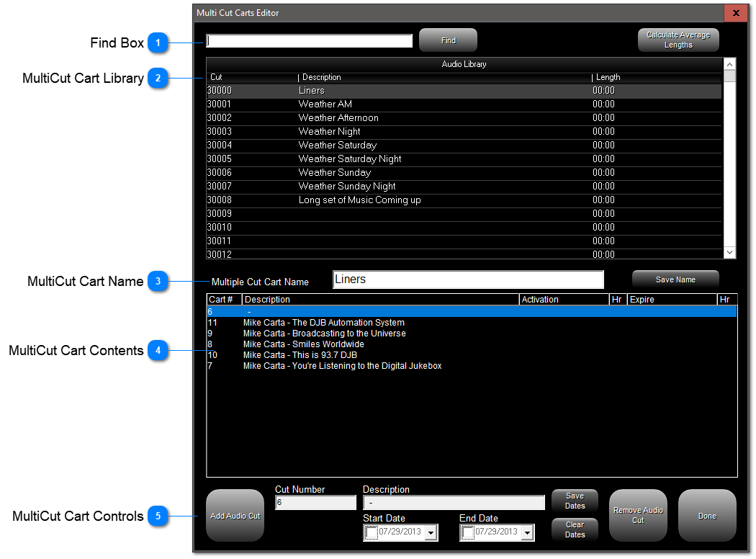Enable the End Date checkbox
The height and width of the screenshot is (559, 756).
[x=468, y=532]
